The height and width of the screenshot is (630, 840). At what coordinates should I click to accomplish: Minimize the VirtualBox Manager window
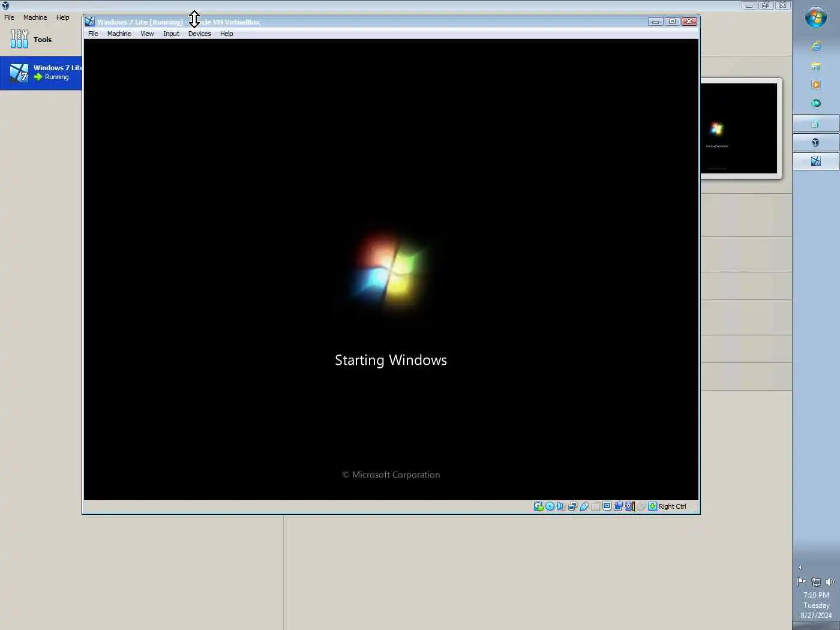pos(749,5)
